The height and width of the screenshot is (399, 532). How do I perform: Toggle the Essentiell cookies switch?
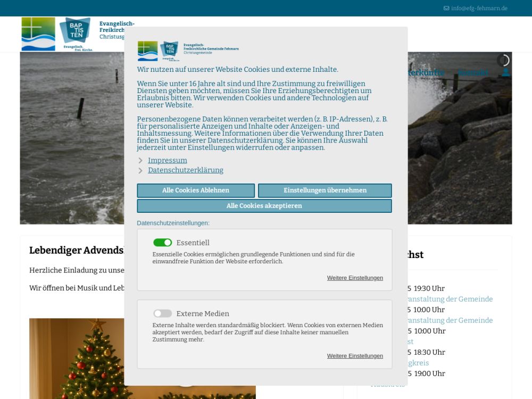163,243
